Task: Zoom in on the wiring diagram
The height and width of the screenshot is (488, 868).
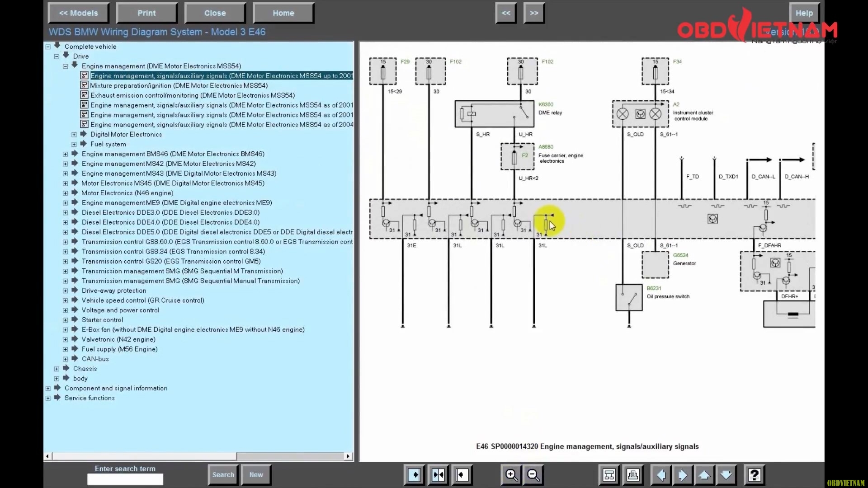Action: coord(511,475)
